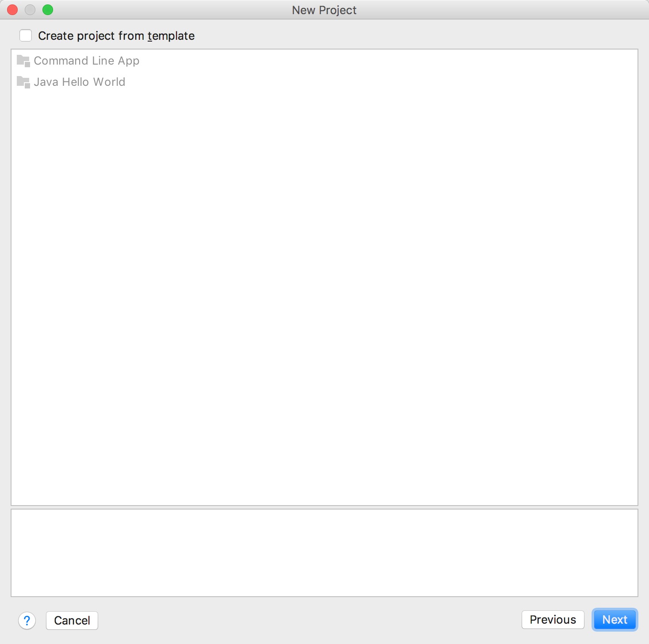
Task: Close the New Project window
Action: (12, 10)
